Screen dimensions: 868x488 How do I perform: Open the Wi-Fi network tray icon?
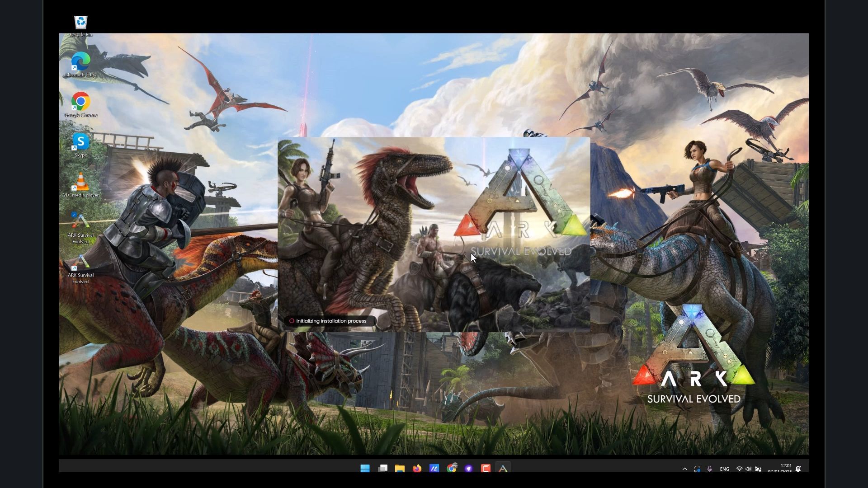[x=739, y=469]
